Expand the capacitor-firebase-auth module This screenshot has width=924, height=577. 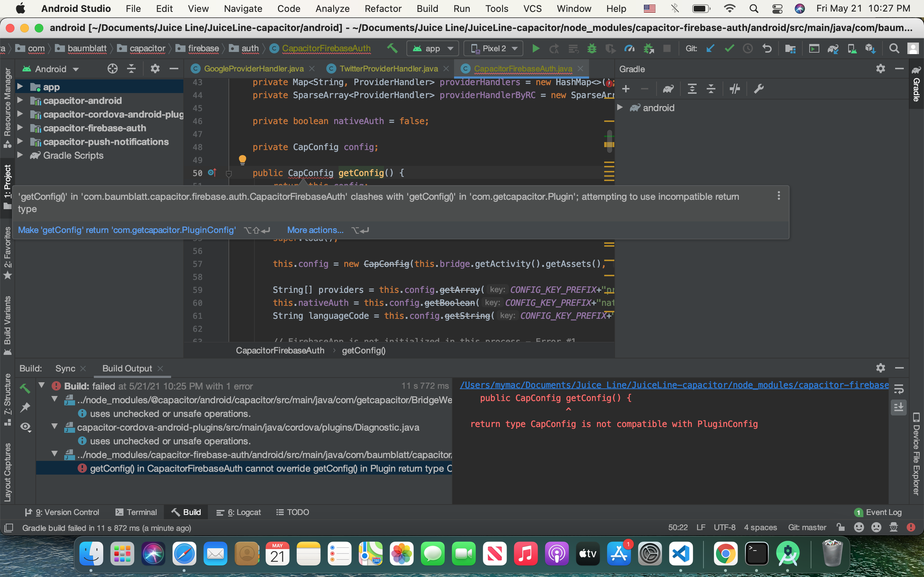pyautogui.click(x=20, y=128)
